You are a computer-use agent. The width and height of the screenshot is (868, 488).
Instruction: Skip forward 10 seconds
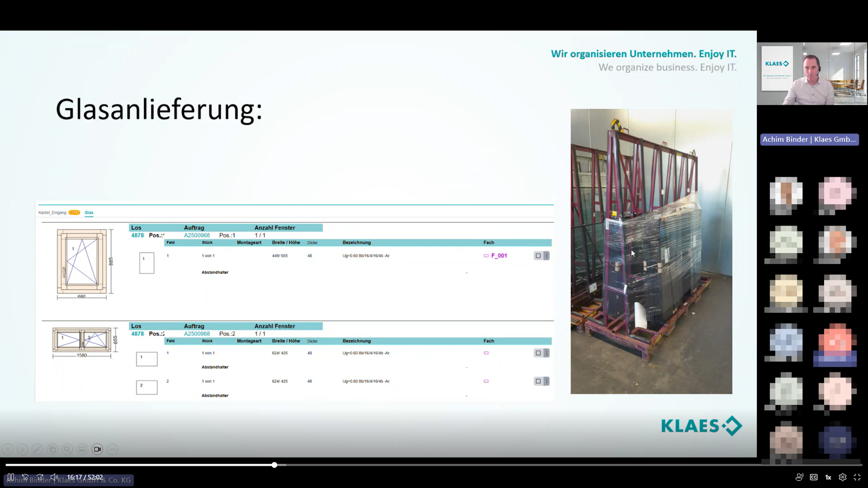pos(40,477)
